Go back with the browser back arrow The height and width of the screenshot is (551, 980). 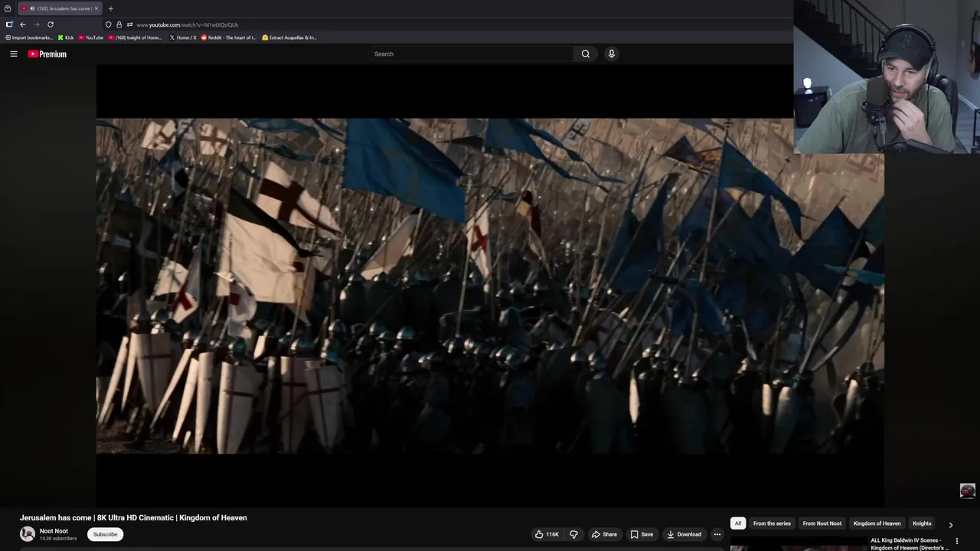click(23, 24)
